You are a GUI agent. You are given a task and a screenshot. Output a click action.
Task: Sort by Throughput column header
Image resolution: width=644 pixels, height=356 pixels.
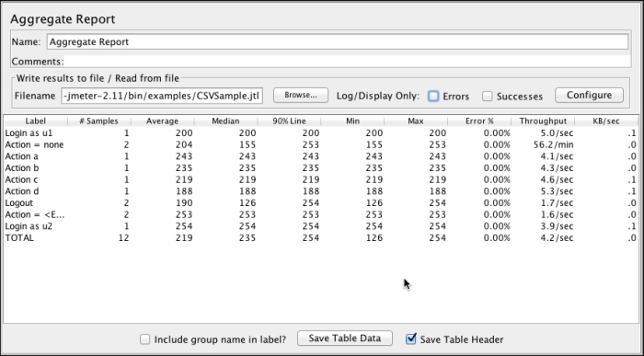[x=543, y=121]
